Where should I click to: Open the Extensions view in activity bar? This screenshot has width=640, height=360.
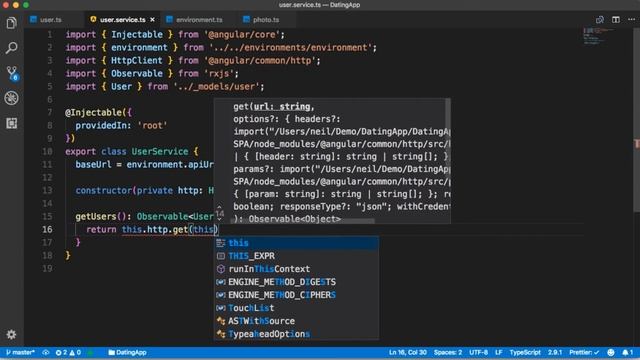click(11, 123)
